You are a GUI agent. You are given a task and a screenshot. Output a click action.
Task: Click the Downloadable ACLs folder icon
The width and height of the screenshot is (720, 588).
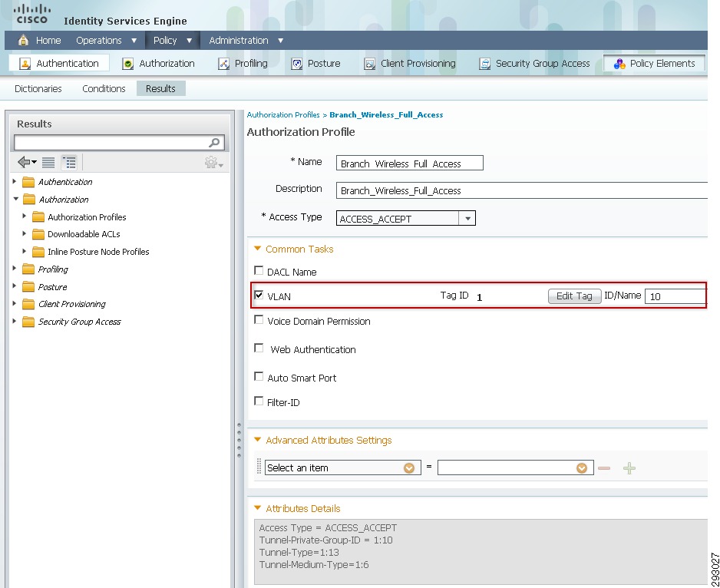38,234
